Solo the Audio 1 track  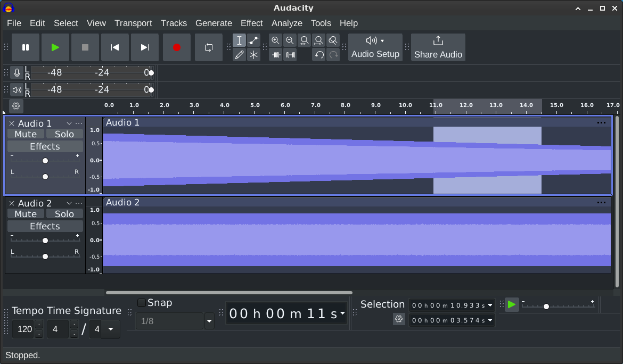64,134
